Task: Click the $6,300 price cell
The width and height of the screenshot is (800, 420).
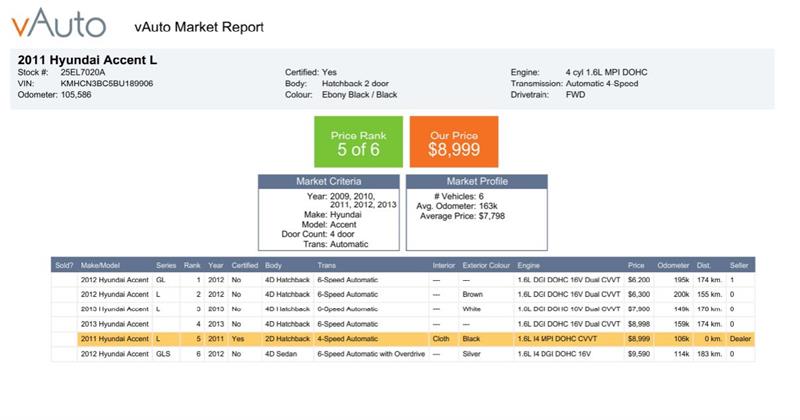Action: [x=639, y=294]
